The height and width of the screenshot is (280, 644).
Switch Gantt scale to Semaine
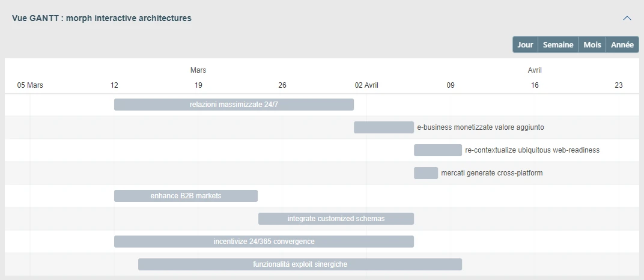tap(558, 44)
